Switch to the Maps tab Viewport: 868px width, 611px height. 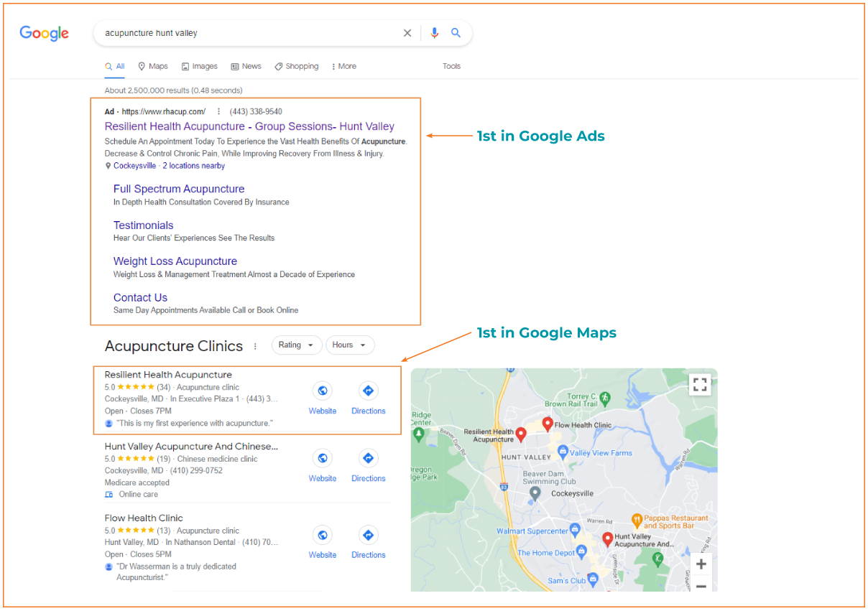tap(153, 66)
